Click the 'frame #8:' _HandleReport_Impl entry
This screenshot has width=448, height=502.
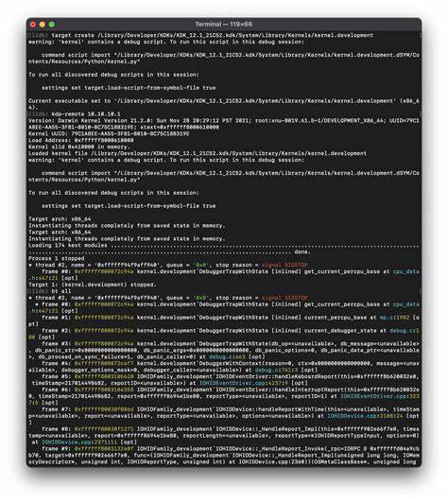224,436
